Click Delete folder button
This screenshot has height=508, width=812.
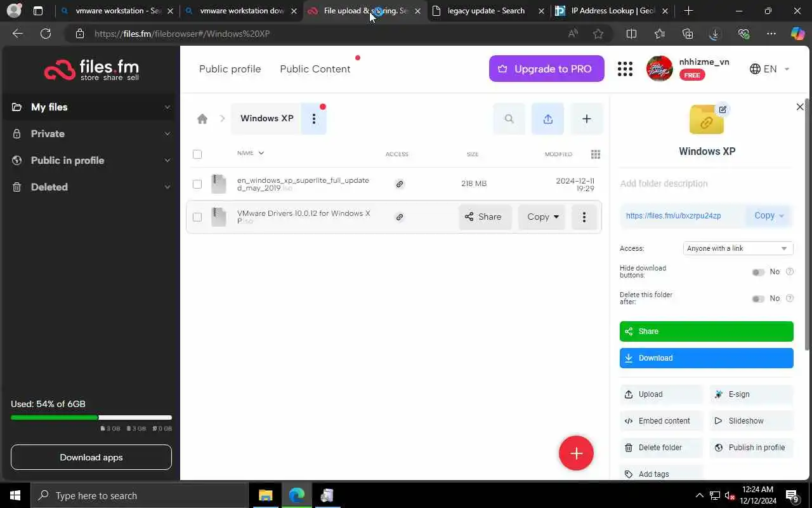(x=660, y=448)
